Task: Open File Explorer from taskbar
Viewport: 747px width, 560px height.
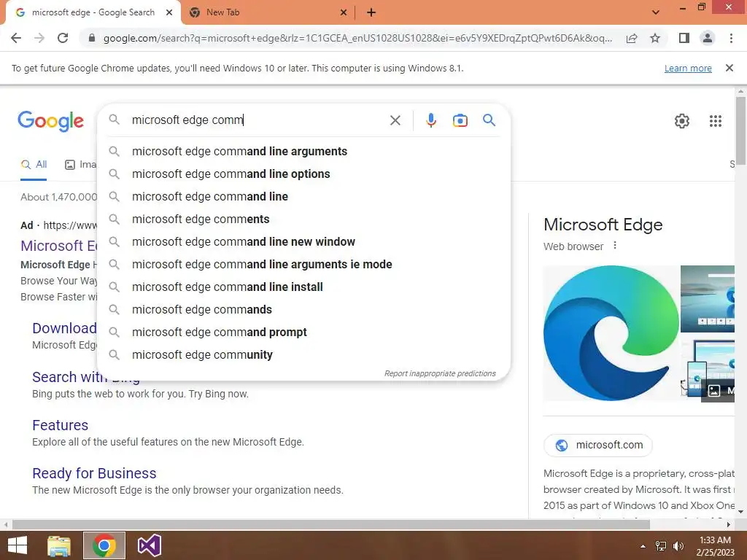Action: click(x=59, y=545)
